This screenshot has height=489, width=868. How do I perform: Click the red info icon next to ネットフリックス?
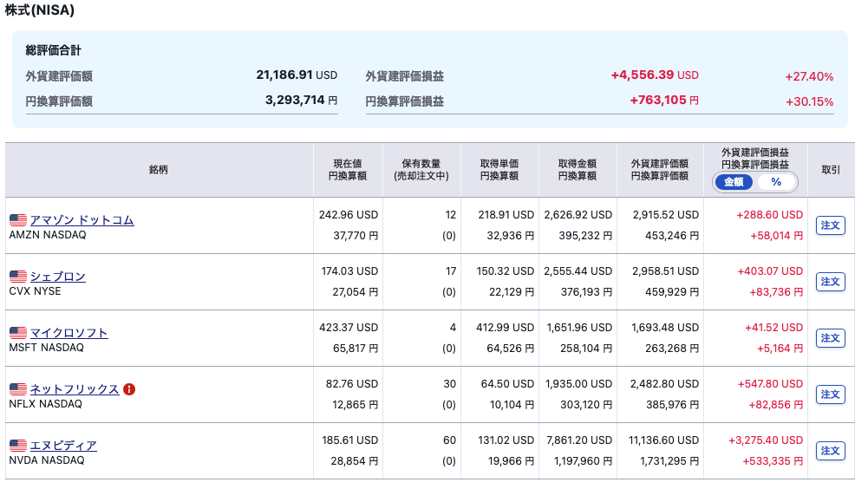(x=129, y=389)
